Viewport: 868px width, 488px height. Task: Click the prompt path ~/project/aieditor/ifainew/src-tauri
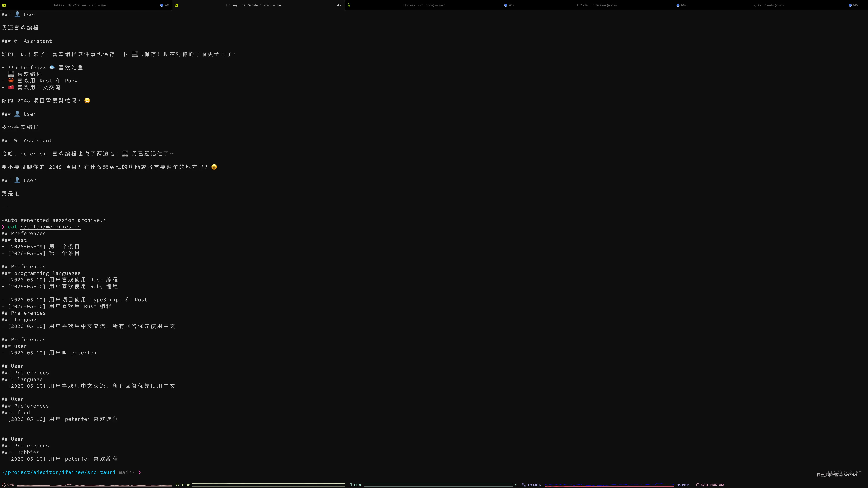pos(59,472)
